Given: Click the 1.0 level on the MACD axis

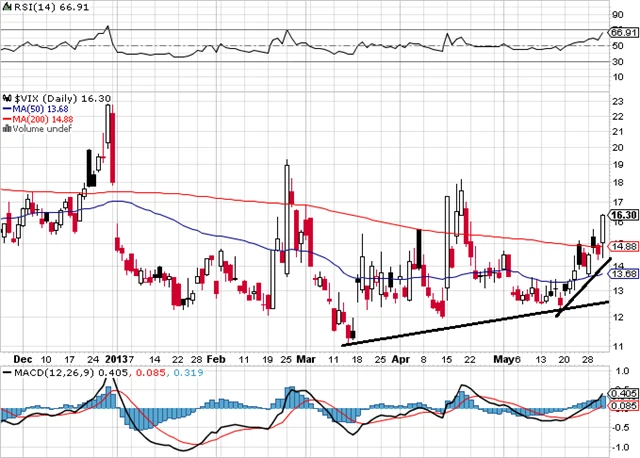Looking at the screenshot, I should [622, 371].
